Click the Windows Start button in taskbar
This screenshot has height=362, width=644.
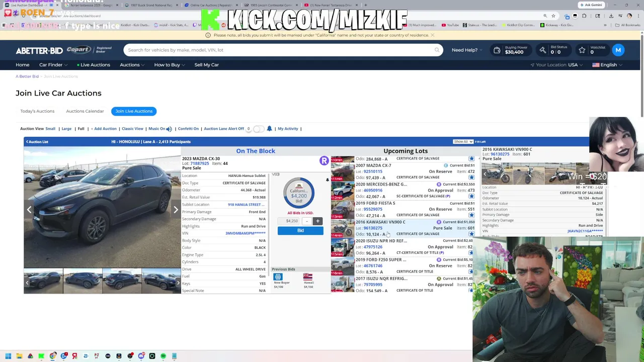pyautogui.click(x=8, y=356)
